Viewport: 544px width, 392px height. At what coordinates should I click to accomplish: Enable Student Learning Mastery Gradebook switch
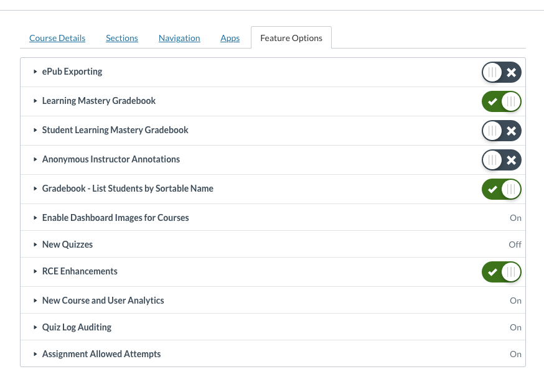[x=501, y=131]
